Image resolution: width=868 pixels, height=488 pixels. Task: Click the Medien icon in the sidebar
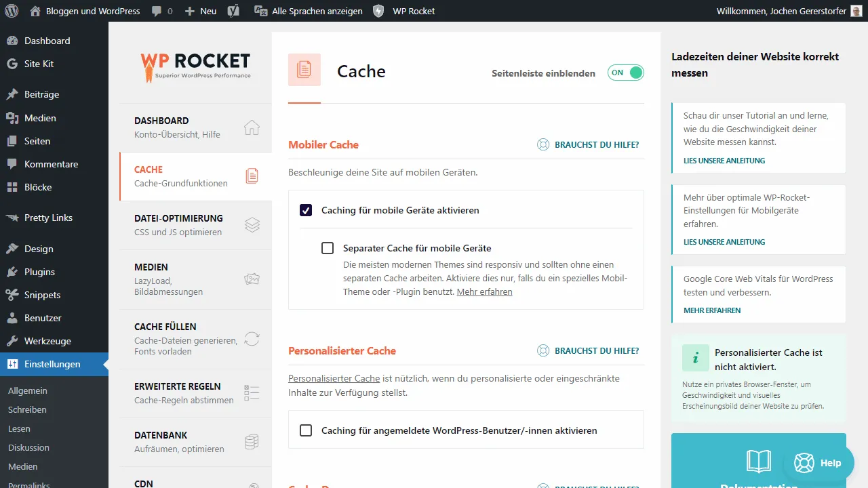12,118
